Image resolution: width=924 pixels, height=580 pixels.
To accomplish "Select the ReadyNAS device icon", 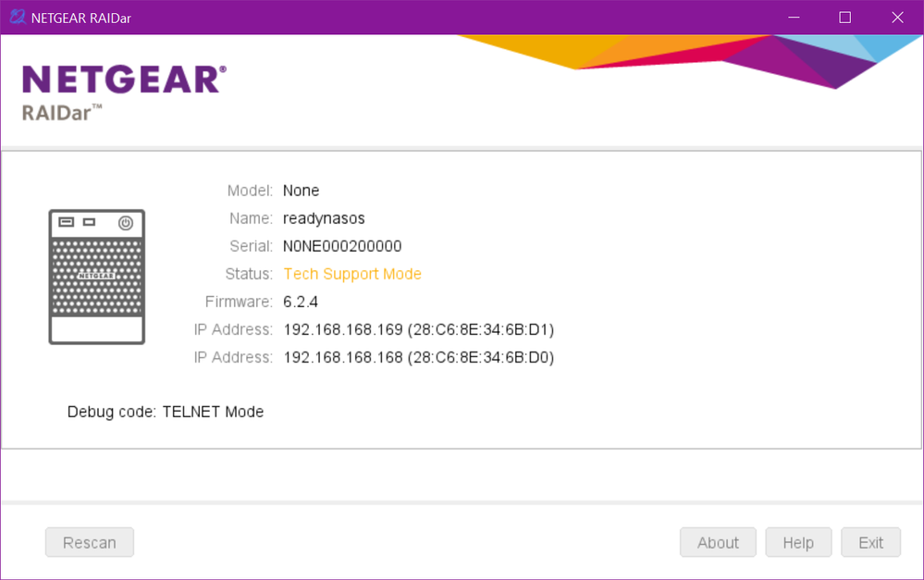I will click(x=97, y=277).
